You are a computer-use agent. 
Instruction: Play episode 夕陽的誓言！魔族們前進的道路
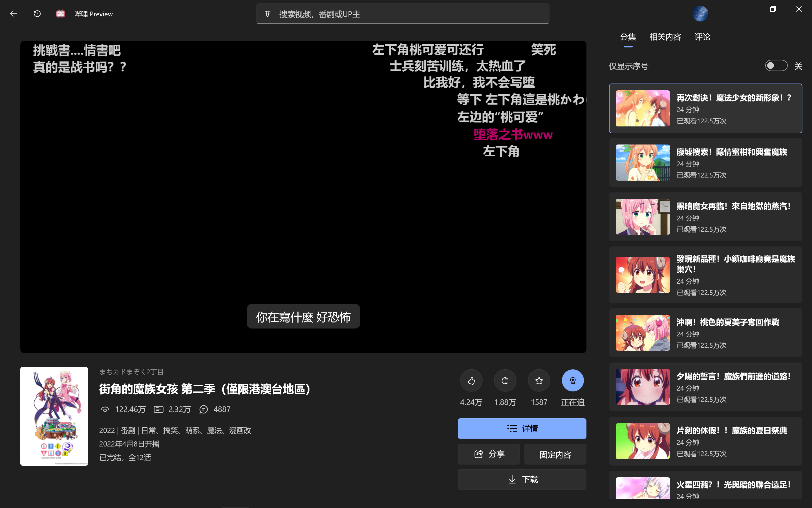point(705,387)
